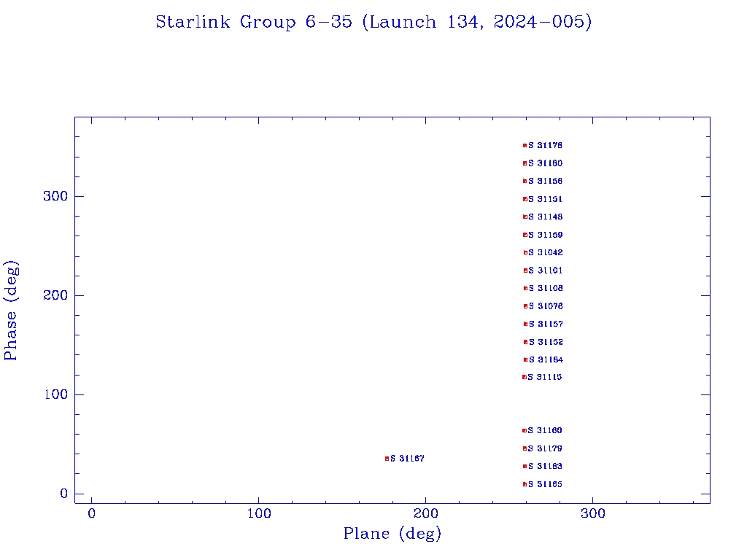This screenshot has width=747, height=560.
Task: Select the 'S 31157' satellite label
Action: (x=546, y=324)
